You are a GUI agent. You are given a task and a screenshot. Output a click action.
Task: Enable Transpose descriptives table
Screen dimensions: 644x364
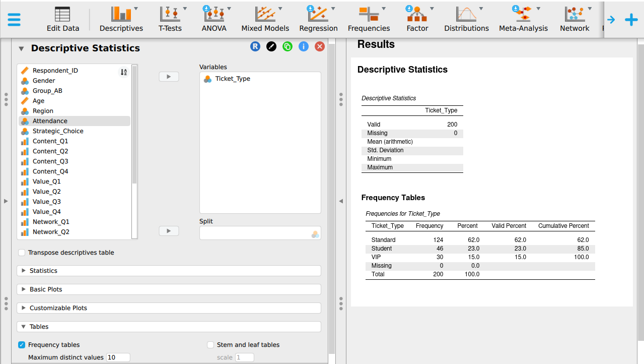coord(22,253)
